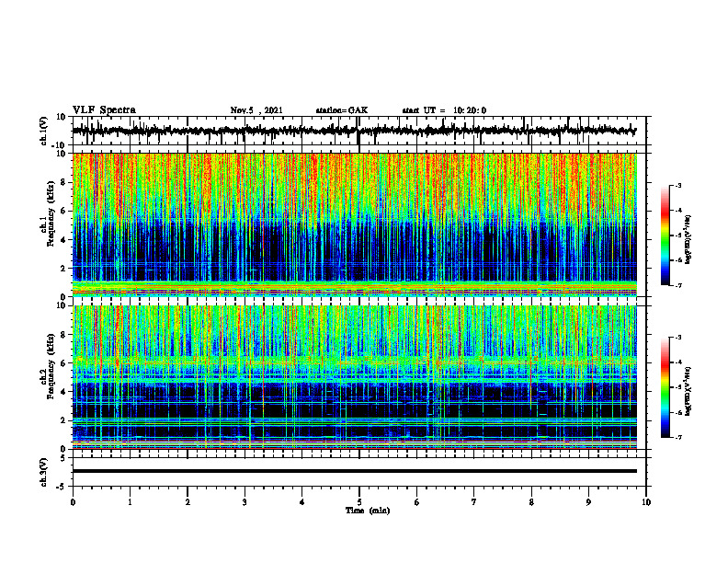
Task: Click the "-4" label on lower colorbar
Action: click(677, 362)
